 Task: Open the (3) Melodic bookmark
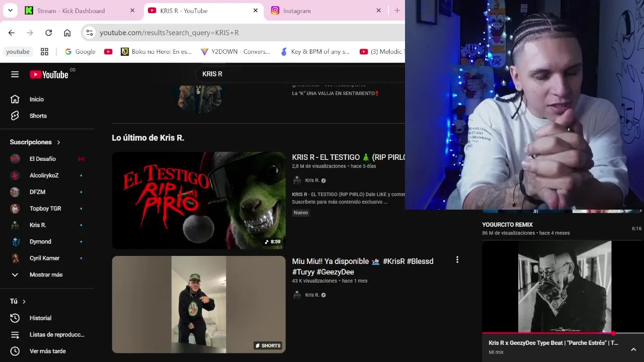(381, 51)
